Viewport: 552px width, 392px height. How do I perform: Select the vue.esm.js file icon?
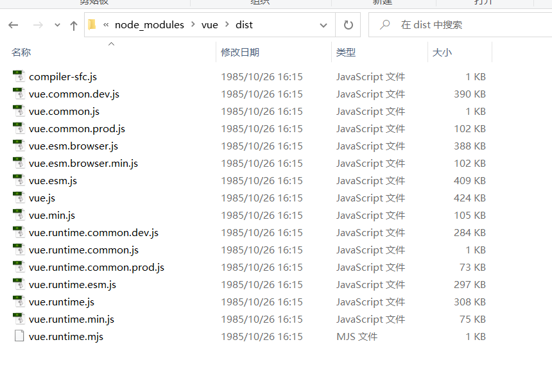click(x=19, y=180)
